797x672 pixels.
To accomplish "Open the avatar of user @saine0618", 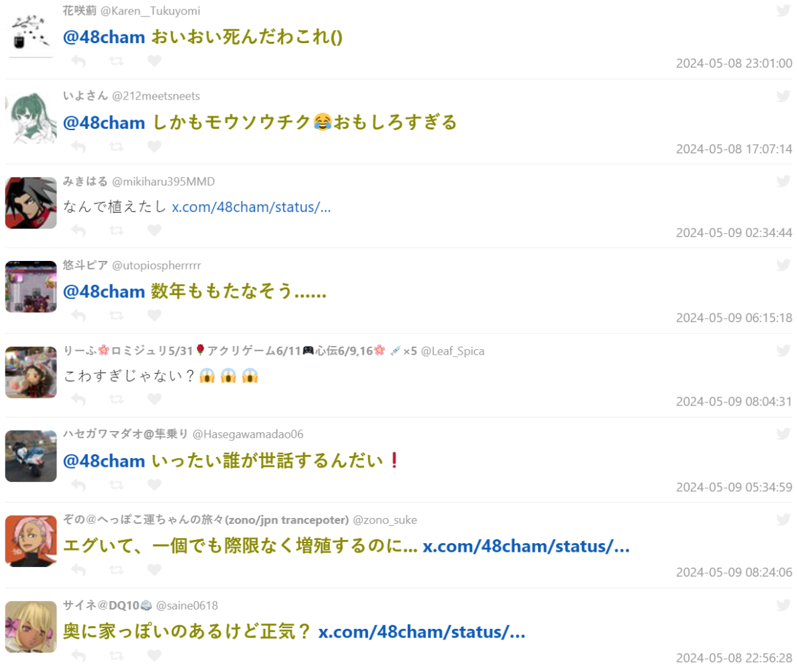I will point(31,627).
